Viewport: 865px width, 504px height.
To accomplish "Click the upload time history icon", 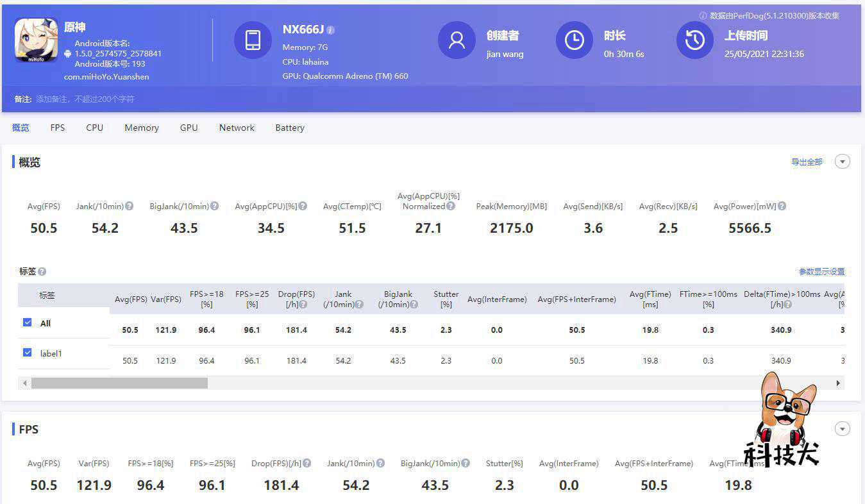I will pyautogui.click(x=695, y=40).
